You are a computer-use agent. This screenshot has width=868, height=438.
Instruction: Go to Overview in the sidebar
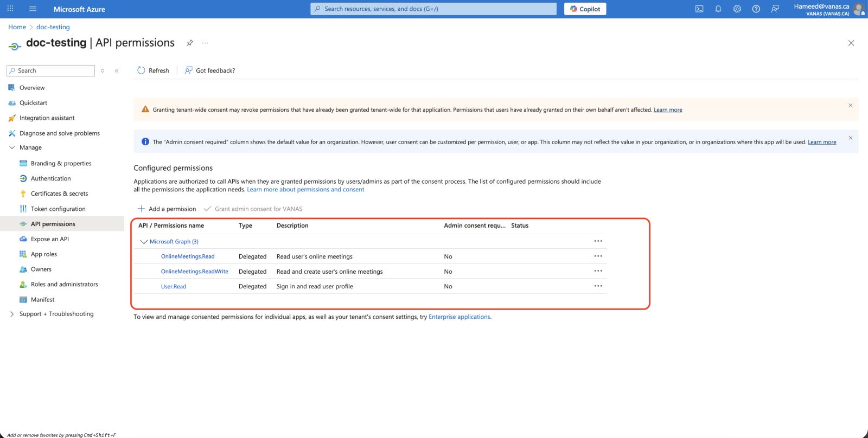[x=32, y=87]
